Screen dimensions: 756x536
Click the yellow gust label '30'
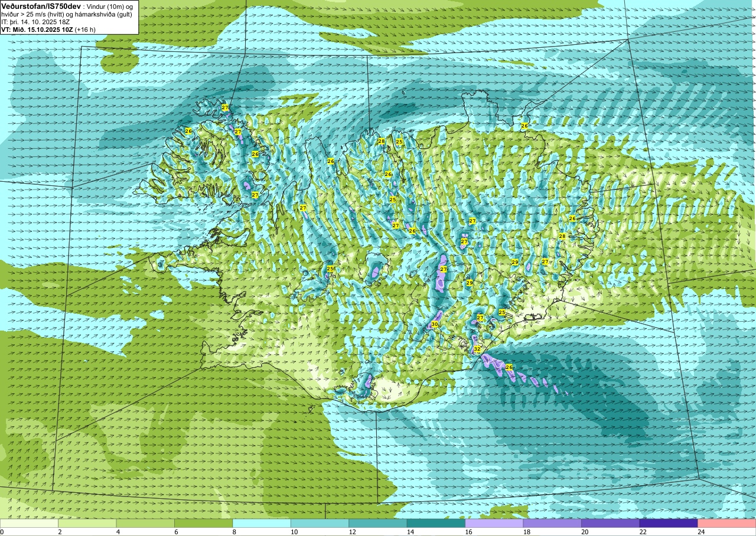click(x=434, y=324)
